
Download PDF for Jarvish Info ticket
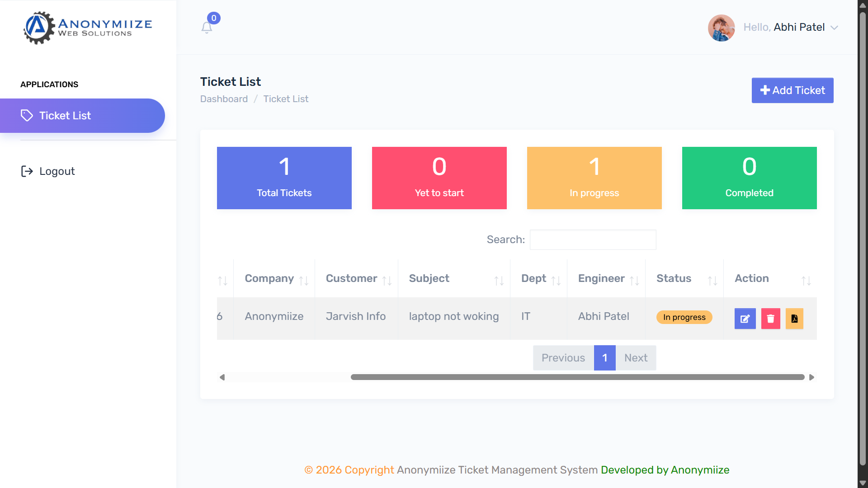(x=794, y=319)
